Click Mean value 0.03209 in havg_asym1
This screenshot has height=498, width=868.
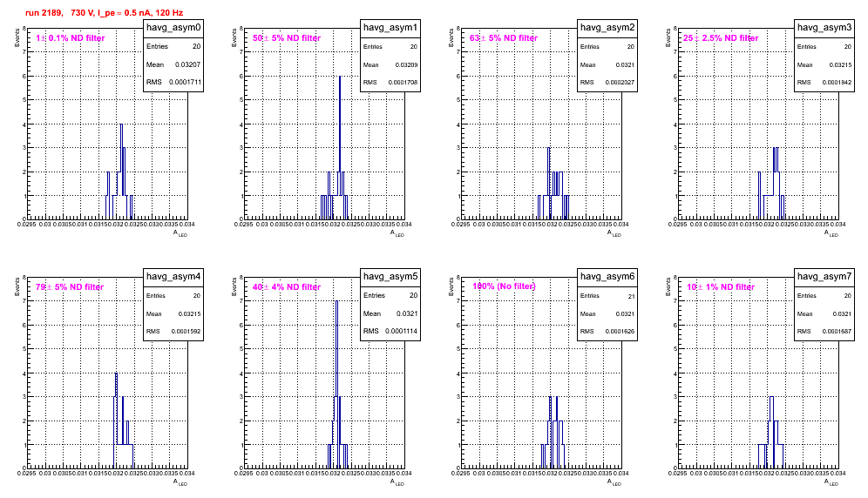[406, 64]
